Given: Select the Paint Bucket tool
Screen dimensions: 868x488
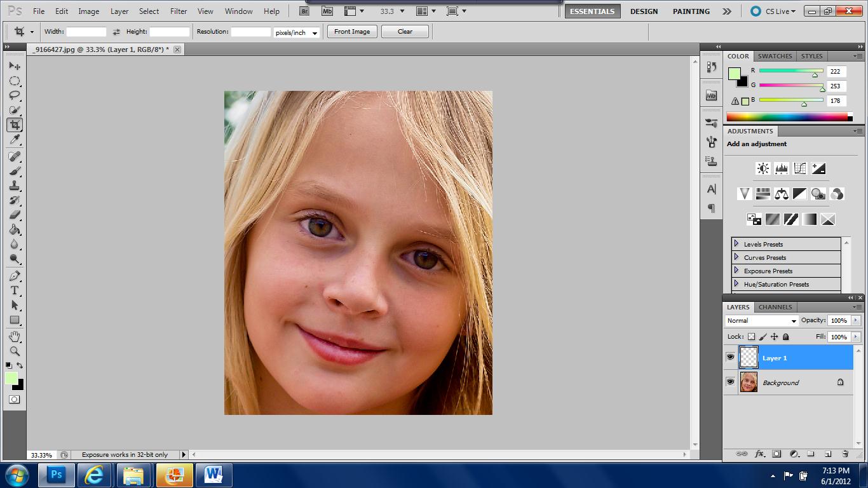Looking at the screenshot, I should (x=15, y=229).
